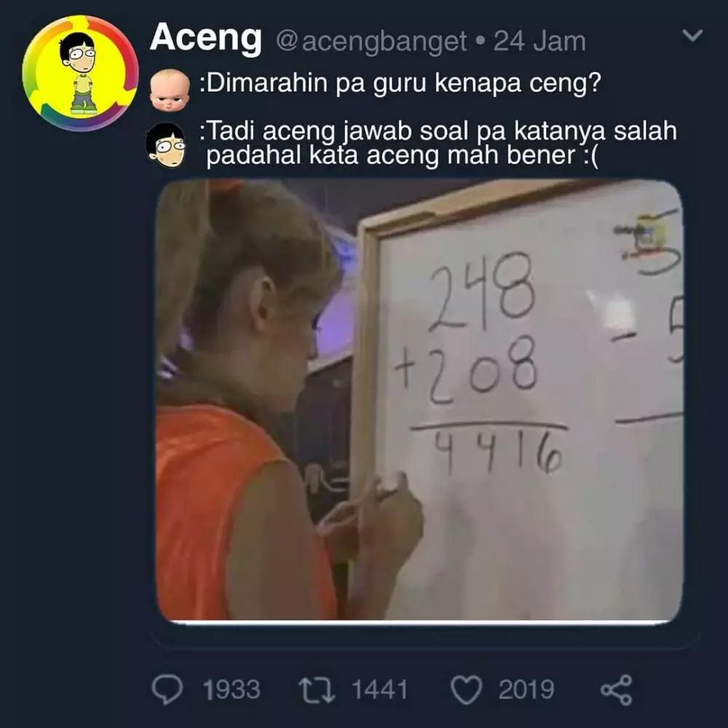This screenshot has height=728, width=728.
Task: Open the whiteboard image attachment
Action: click(420, 400)
